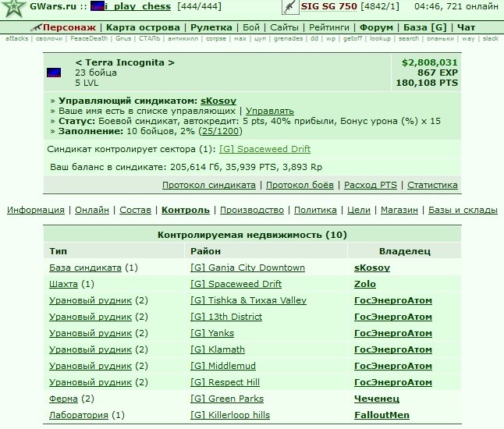Open Рулетка menu item
This screenshot has height=429, width=504.
point(211,27)
